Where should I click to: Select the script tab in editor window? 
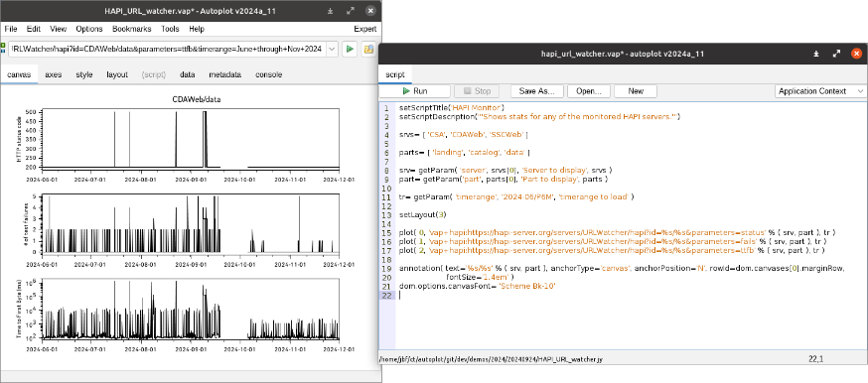tap(395, 74)
